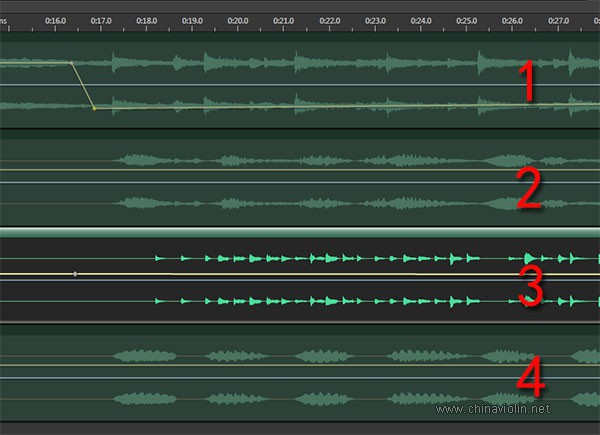600x435 pixels.
Task: Click the 0:23.0 mark on the time ruler
Action: coord(376,19)
